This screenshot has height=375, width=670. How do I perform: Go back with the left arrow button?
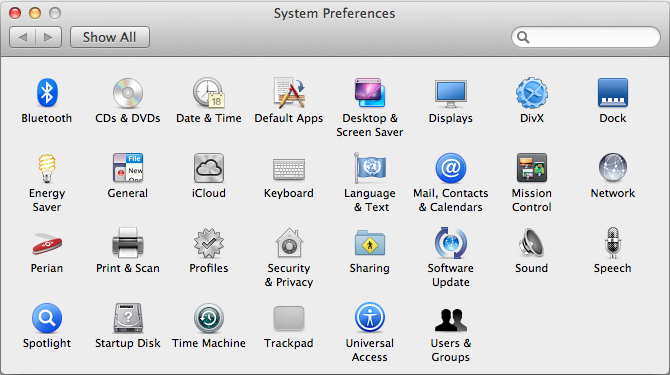click(23, 37)
